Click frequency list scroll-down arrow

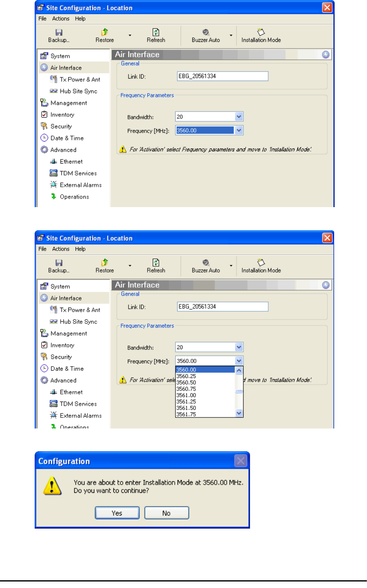239,413
